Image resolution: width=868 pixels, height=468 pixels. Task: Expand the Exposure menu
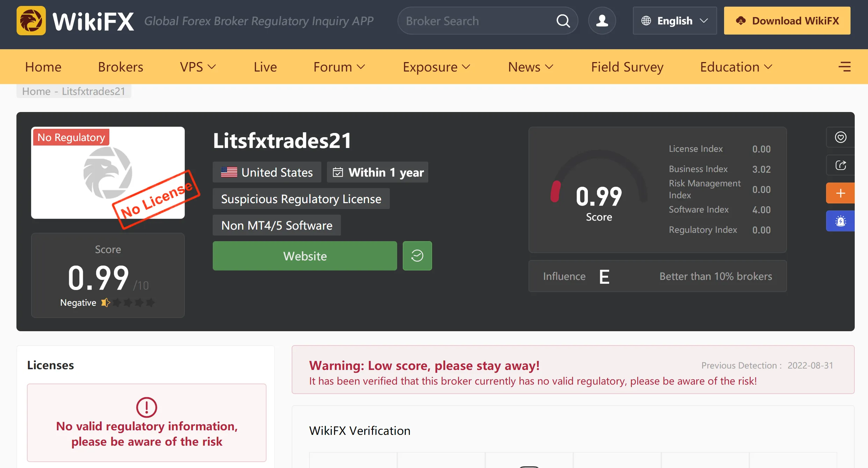point(437,67)
